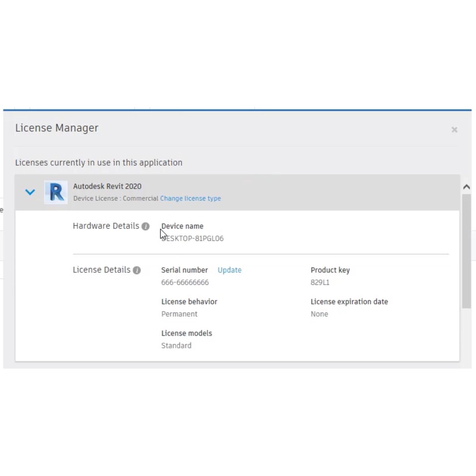Click the Permanent license behavior value
The height and width of the screenshot is (476, 476).
point(179,314)
